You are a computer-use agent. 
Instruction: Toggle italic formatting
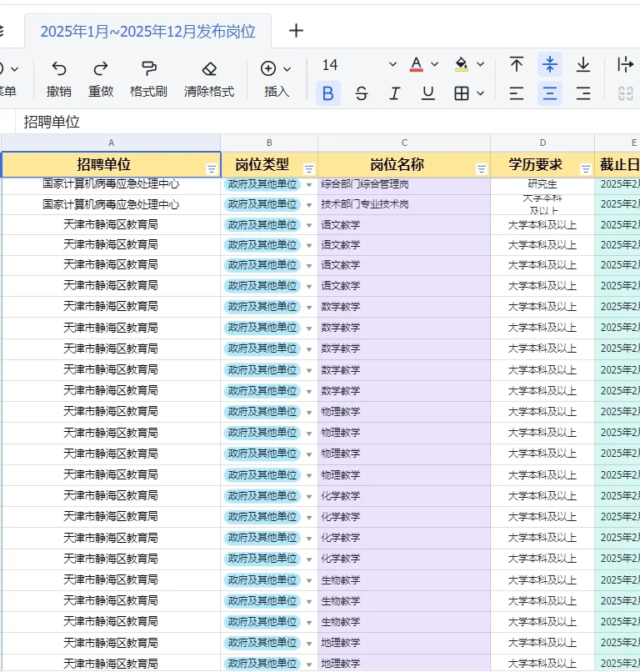coord(394,93)
